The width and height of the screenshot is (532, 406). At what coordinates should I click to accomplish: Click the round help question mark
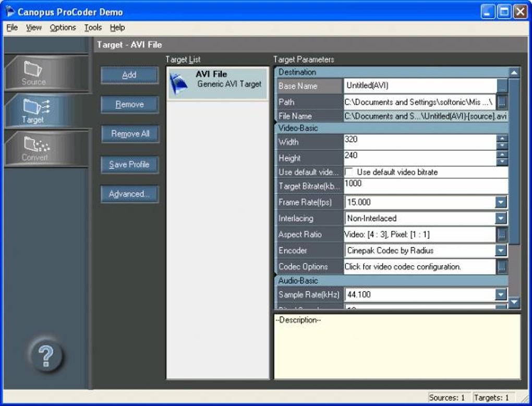pos(46,356)
